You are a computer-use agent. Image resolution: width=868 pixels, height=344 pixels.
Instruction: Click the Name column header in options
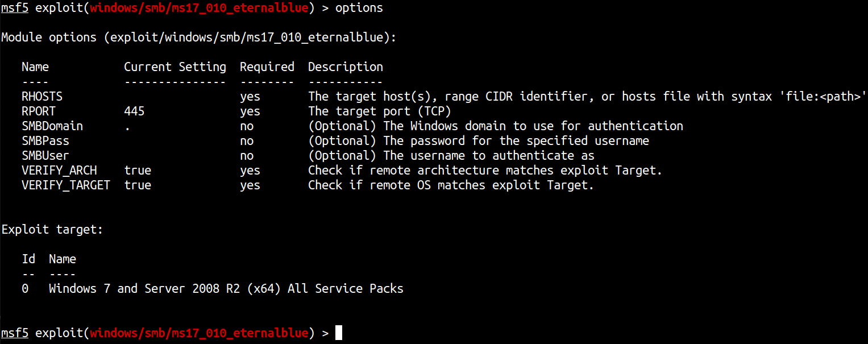coord(35,67)
